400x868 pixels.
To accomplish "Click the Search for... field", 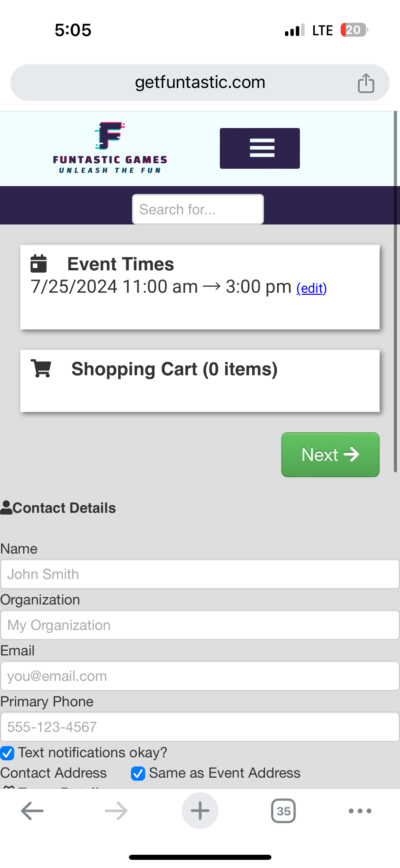I will tap(198, 209).
